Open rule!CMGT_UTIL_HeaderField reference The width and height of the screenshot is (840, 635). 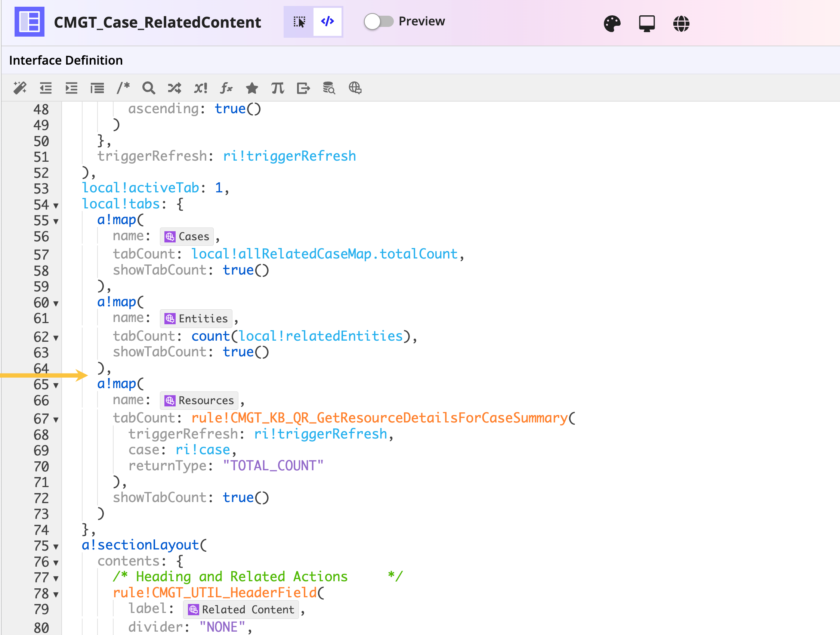coord(214,592)
